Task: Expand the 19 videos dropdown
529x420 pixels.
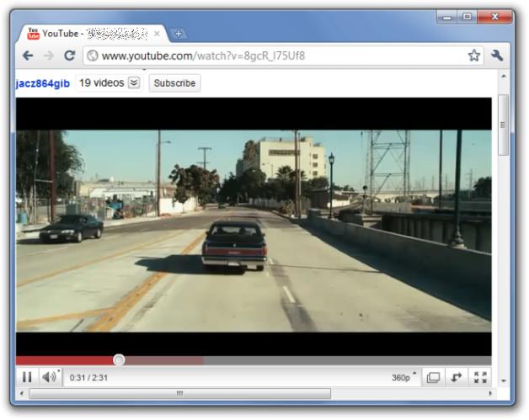Action: pos(134,82)
